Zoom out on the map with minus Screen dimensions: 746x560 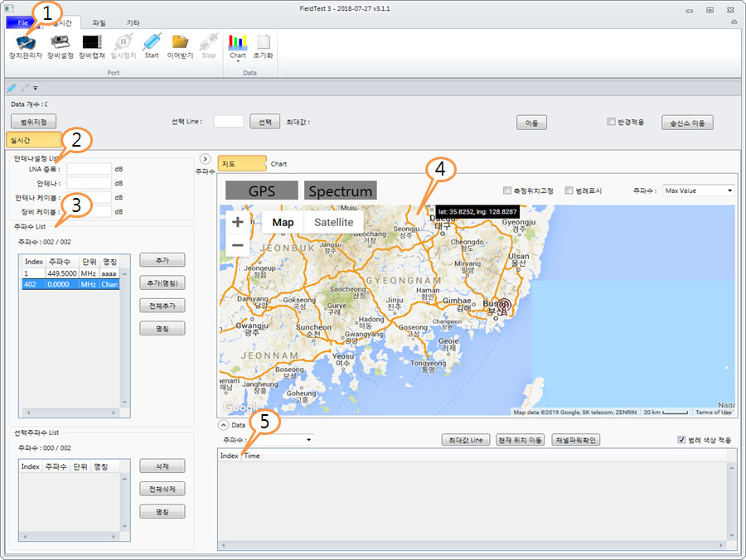pyautogui.click(x=237, y=245)
